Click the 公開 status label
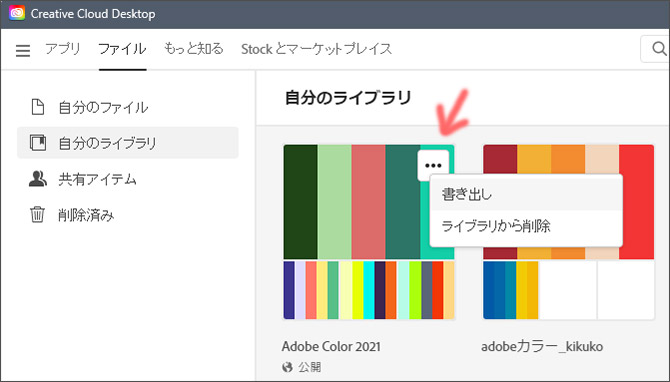Viewport: 670px width, 382px height. (309, 367)
